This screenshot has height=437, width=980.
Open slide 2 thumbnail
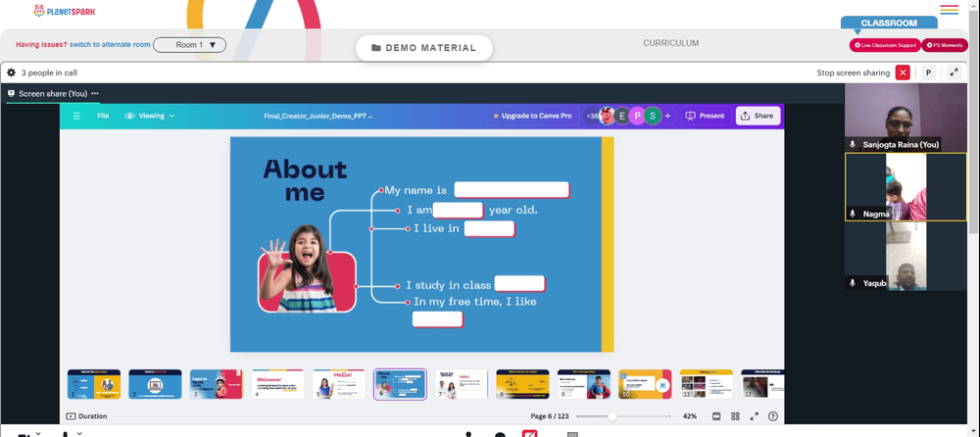[155, 384]
